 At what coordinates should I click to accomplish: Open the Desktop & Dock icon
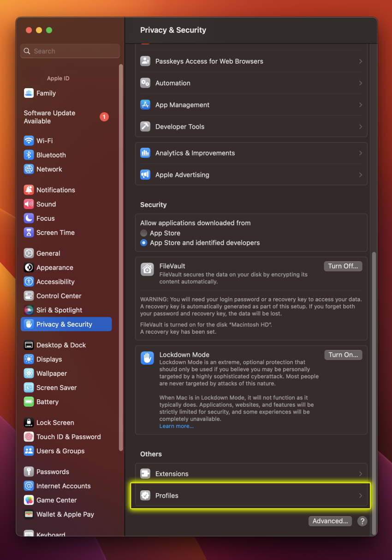click(29, 345)
